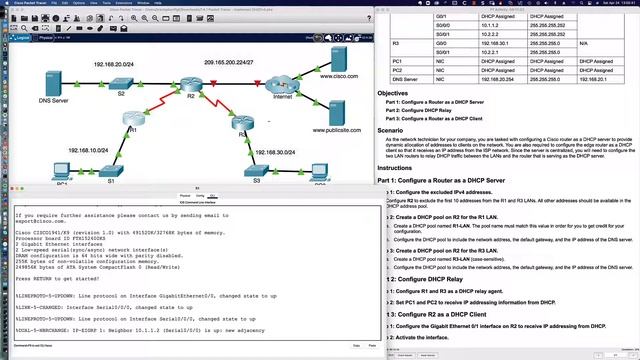
Task: Click the Paste button in CLI window
Action: coord(372,346)
